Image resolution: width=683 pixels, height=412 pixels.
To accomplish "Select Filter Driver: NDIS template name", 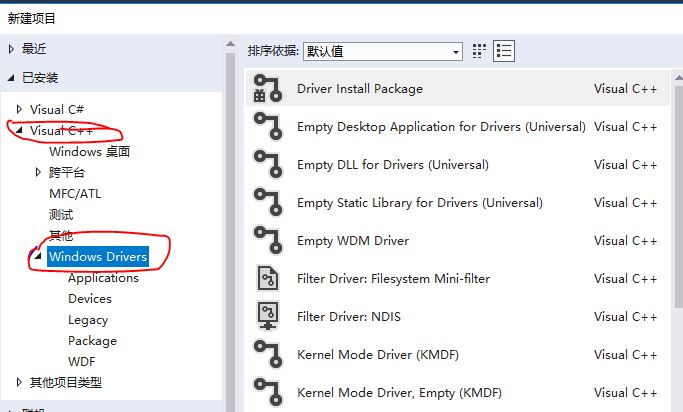I will 349,317.
